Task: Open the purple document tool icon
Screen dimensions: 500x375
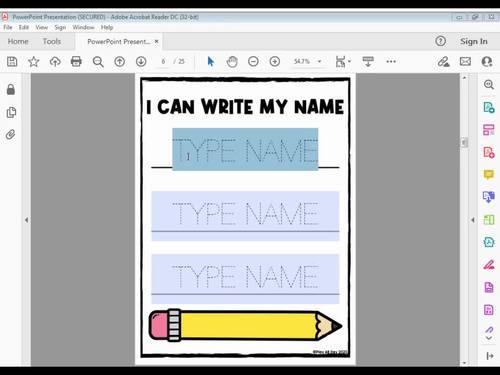Action: click(x=489, y=287)
